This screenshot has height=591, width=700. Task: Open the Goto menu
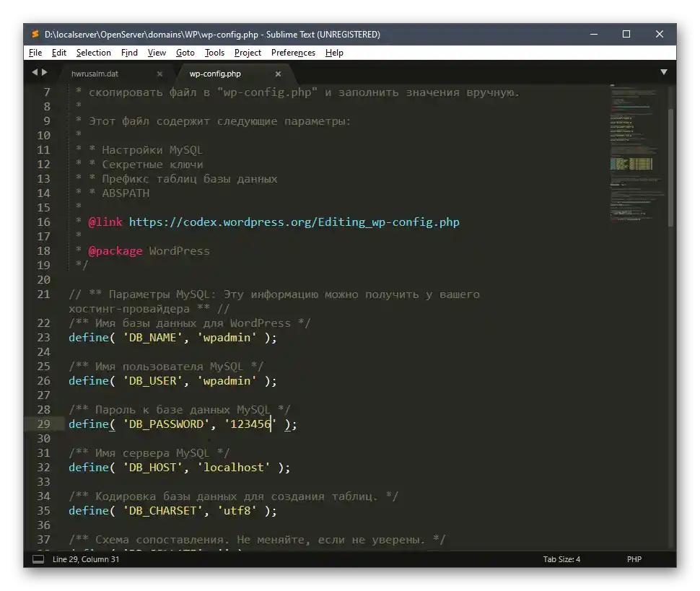185,53
